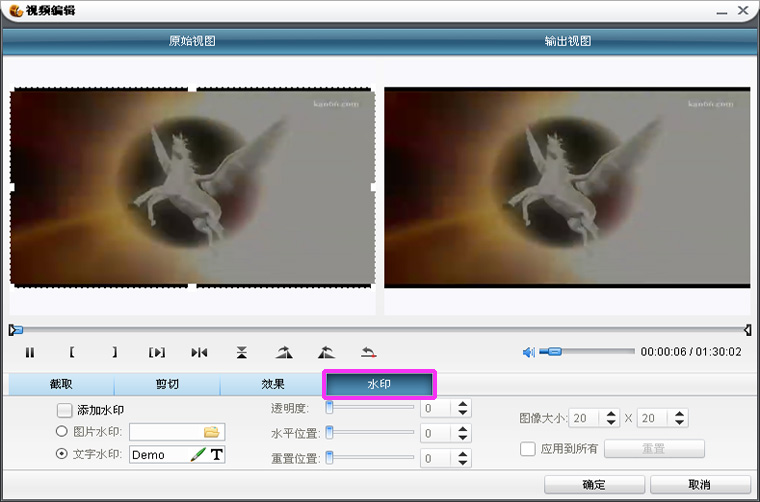Increase image width with up arrow
The width and height of the screenshot is (760, 502).
point(611,414)
